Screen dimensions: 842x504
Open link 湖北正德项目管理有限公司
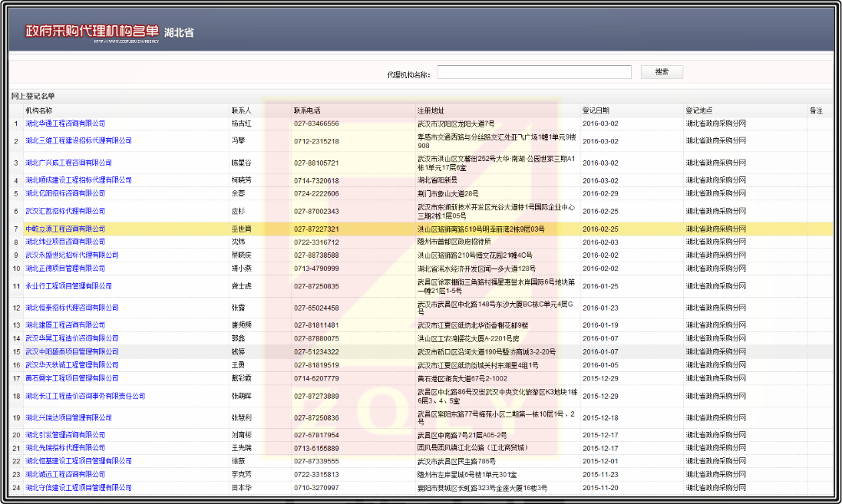(65, 268)
